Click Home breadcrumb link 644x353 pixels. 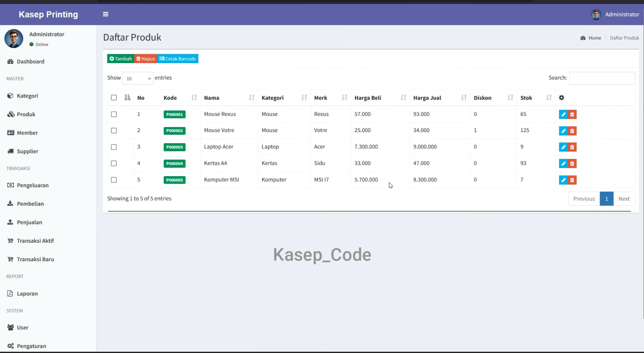point(595,38)
